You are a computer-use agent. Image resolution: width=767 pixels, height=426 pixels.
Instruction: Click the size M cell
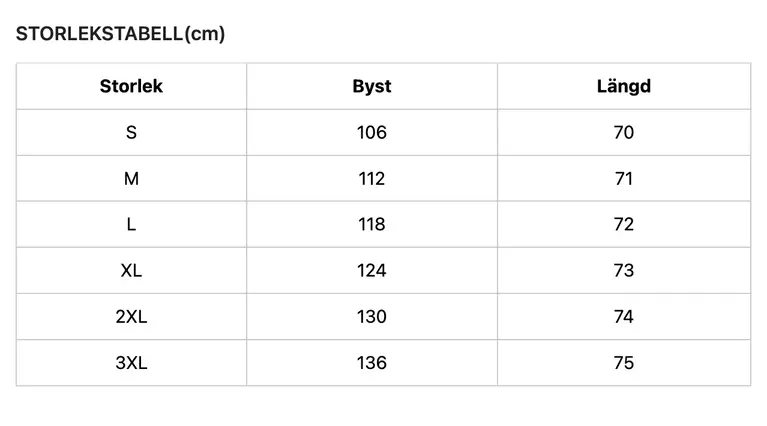tap(131, 179)
